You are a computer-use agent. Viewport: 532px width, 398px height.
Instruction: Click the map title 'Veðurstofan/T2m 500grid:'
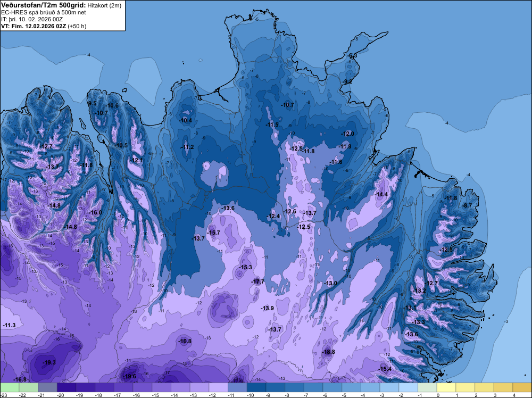pyautogui.click(x=43, y=5)
